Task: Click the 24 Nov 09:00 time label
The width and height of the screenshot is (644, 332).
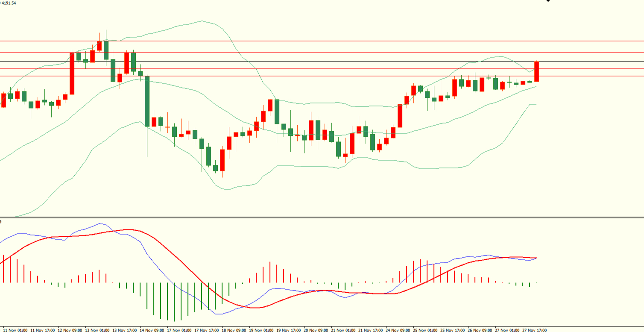Action: [398, 330]
